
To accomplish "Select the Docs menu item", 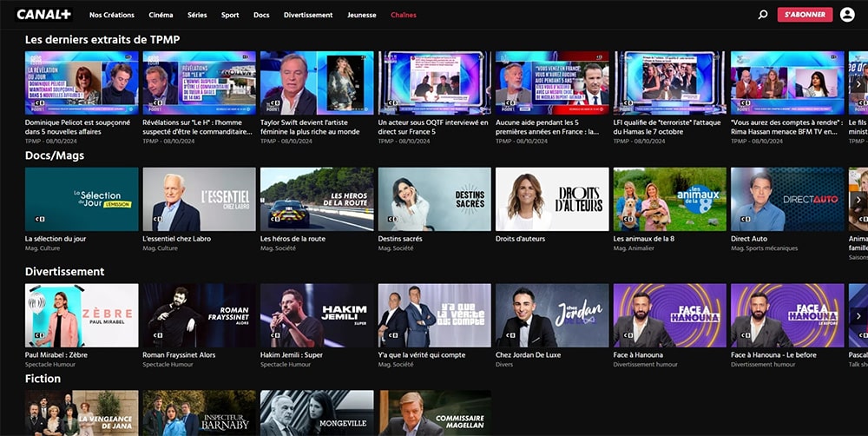I will 261,15.
